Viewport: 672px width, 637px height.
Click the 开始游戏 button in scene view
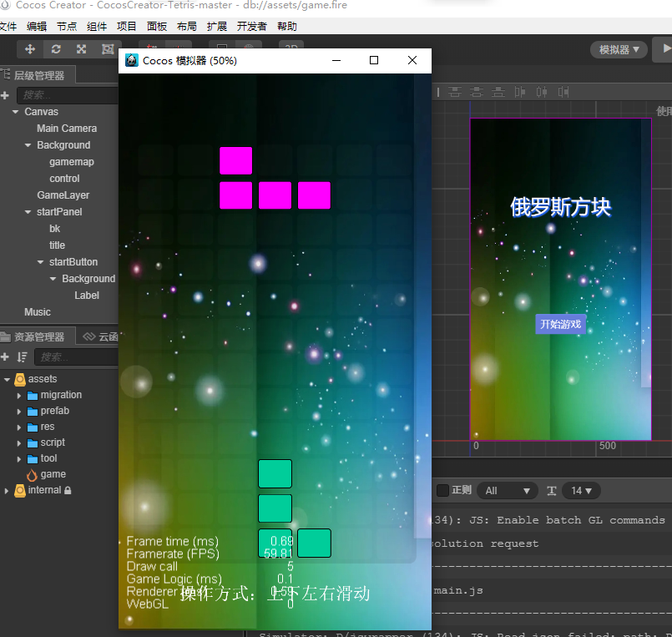tap(561, 324)
